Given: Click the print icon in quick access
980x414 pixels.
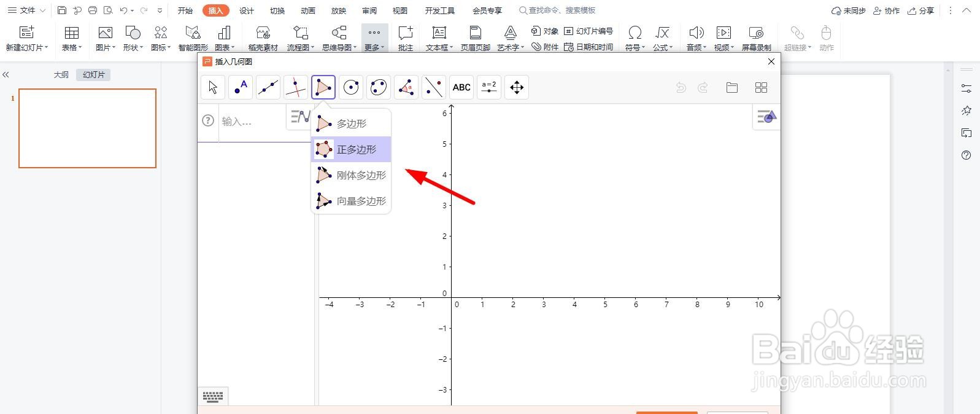Looking at the screenshot, I should click(93, 10).
